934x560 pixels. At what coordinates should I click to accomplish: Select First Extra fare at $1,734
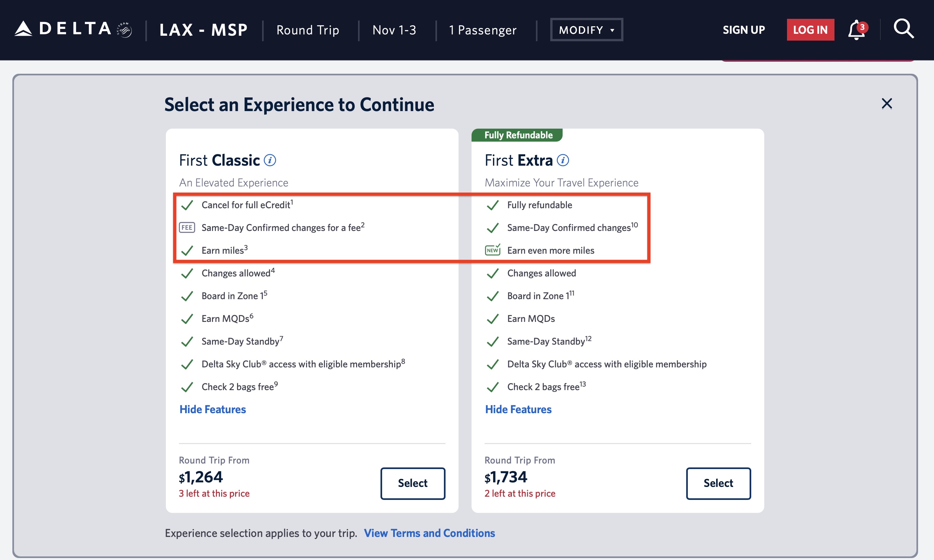tap(718, 483)
